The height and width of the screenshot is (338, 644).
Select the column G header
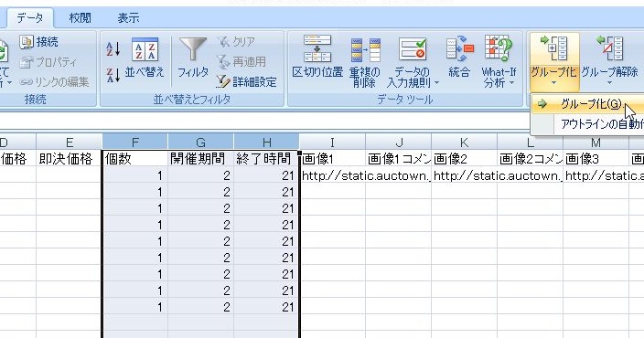coord(201,142)
